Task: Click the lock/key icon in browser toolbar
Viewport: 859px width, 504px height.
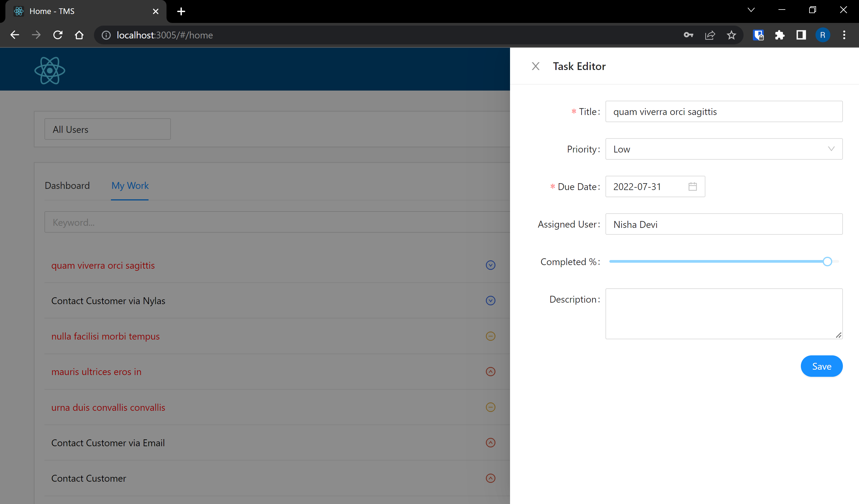Action: [x=689, y=34]
